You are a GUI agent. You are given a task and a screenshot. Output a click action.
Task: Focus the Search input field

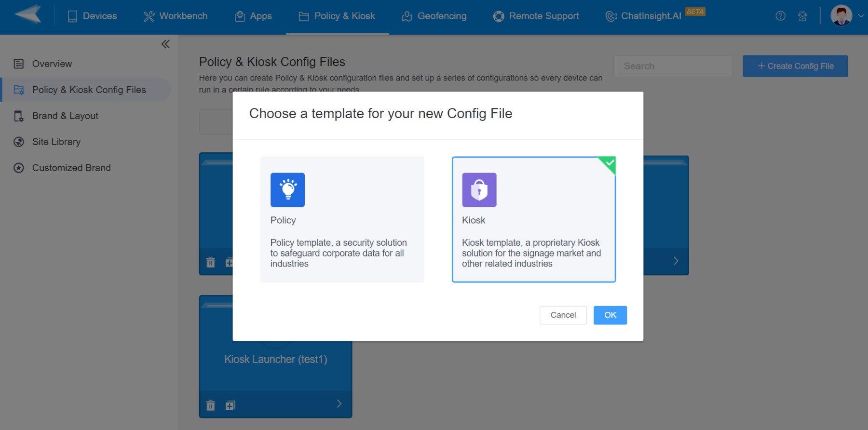(673, 66)
